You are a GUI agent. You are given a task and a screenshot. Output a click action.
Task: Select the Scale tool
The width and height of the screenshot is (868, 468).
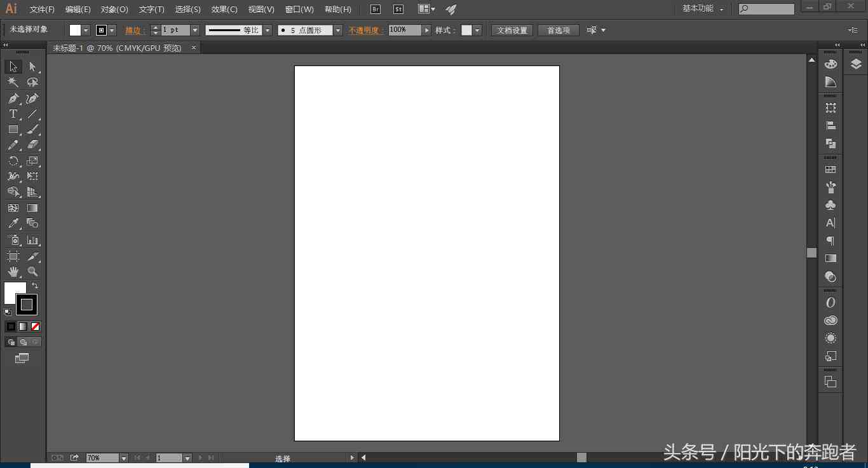point(32,161)
